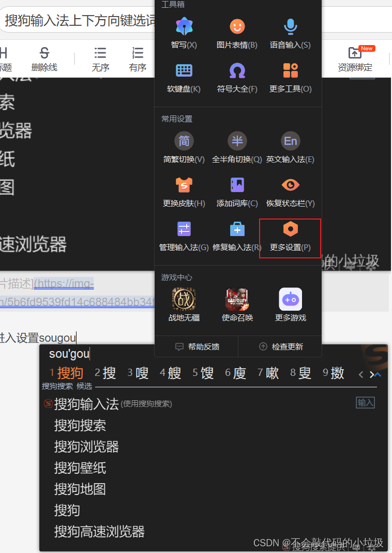The width and height of the screenshot is (392, 553).
Task: Open 添加词库(C) add dictionary
Action: coord(237,192)
